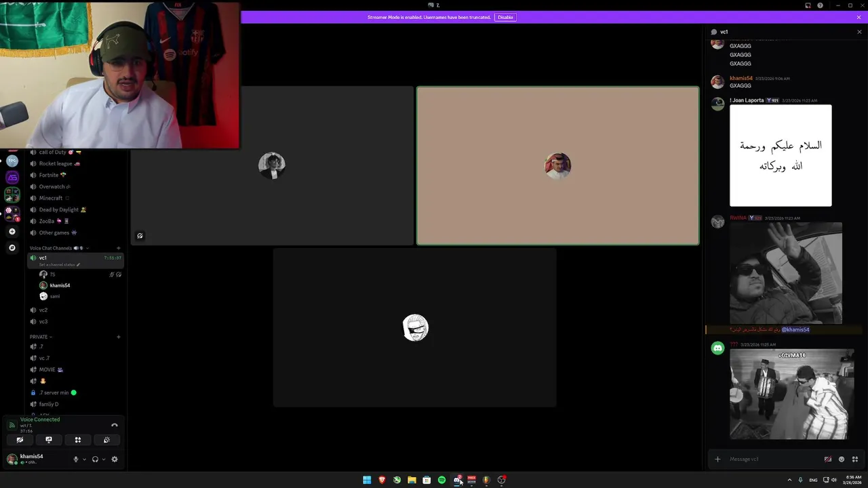Open microphone input options chevron
Screen dimensions: 868x488
pyautogui.click(x=84, y=459)
